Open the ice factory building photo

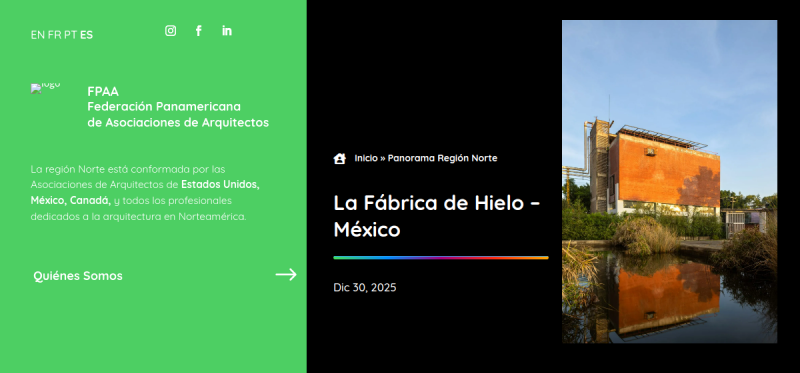pos(669,182)
